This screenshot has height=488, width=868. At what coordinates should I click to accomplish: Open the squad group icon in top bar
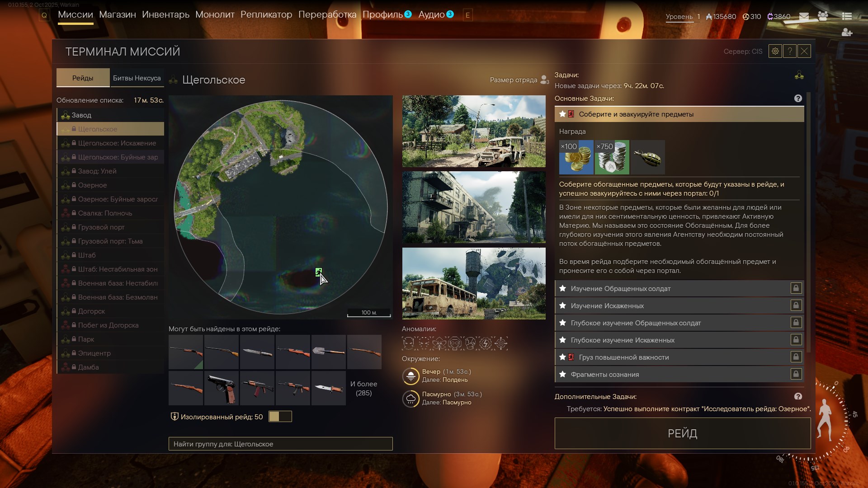click(823, 16)
